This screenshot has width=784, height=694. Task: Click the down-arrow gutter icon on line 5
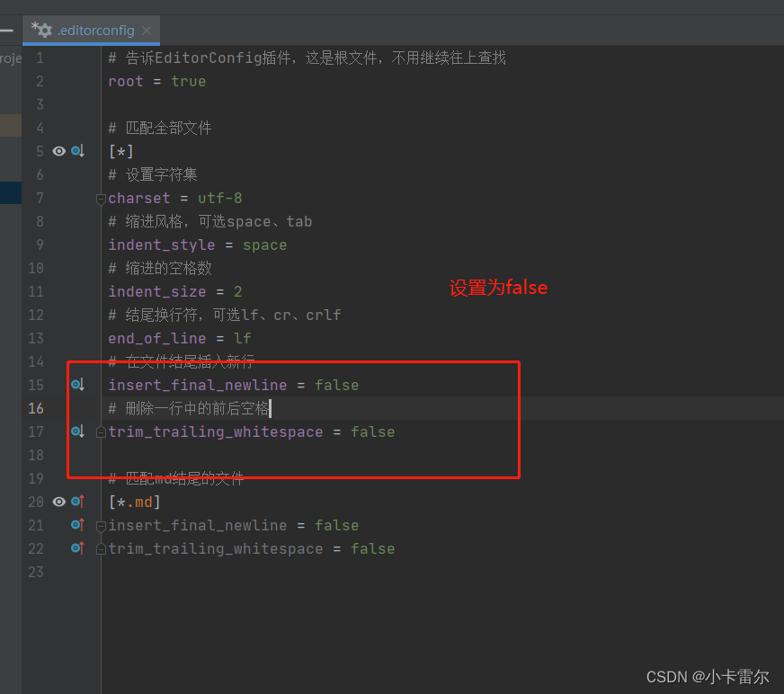point(77,151)
